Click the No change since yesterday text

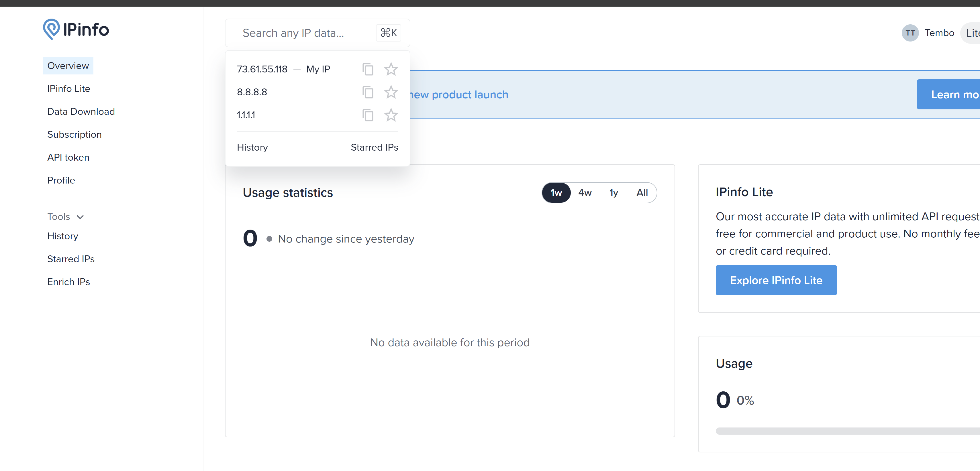346,239
